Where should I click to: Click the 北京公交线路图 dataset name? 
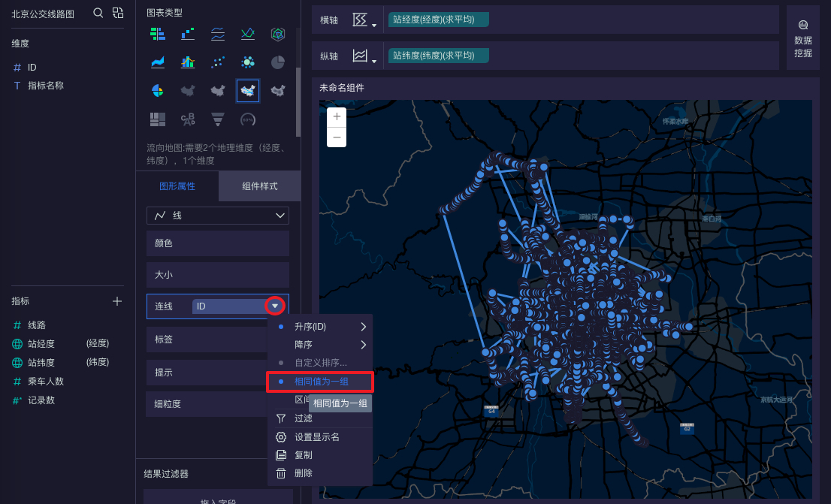point(43,14)
